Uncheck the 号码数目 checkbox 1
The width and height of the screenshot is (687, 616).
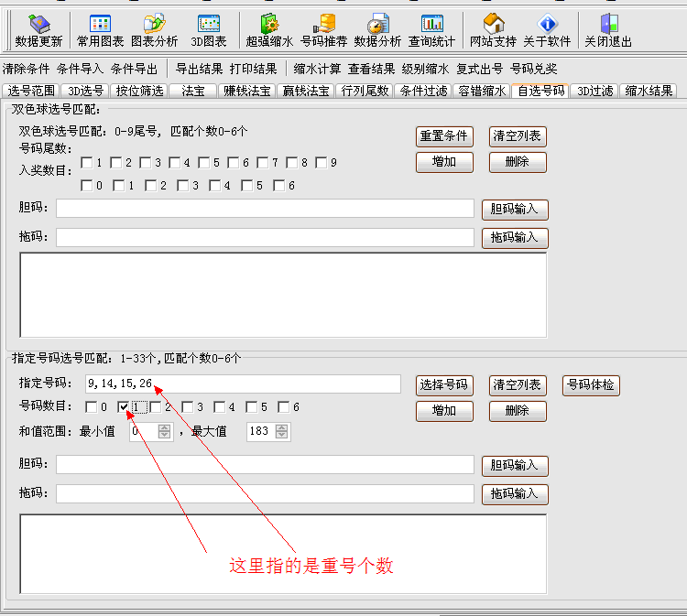[x=124, y=407]
